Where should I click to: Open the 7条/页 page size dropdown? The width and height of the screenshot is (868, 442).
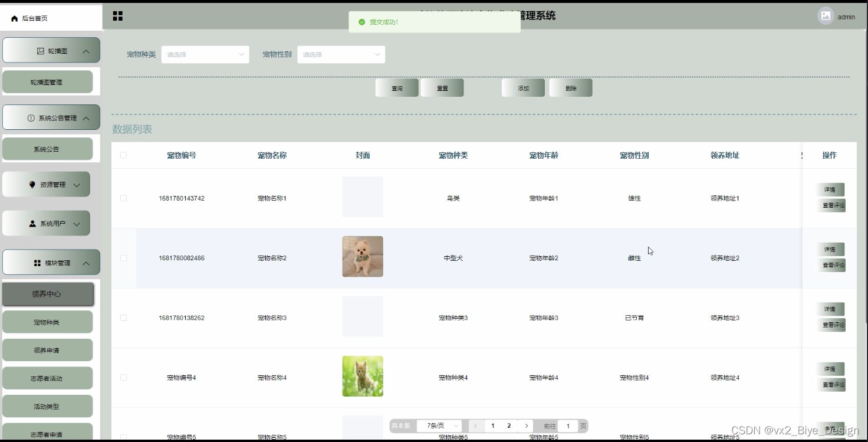tap(439, 425)
